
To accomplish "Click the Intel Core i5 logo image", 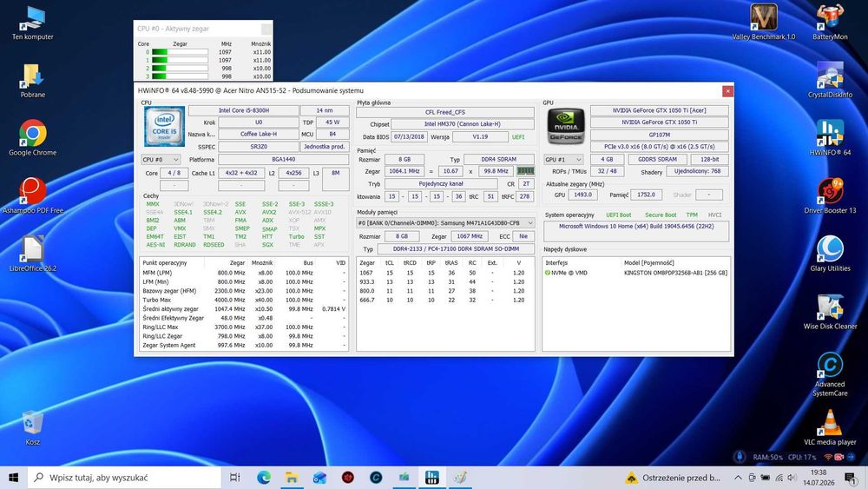I will (x=164, y=126).
